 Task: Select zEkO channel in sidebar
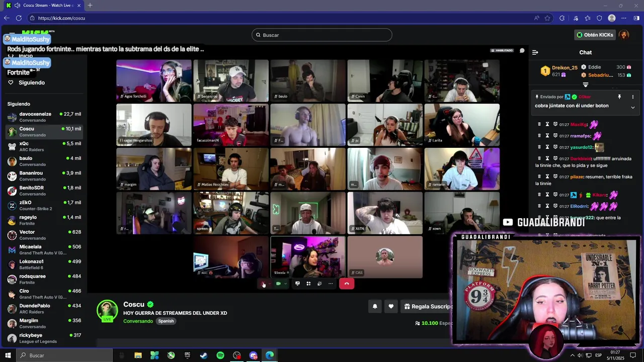click(44, 205)
